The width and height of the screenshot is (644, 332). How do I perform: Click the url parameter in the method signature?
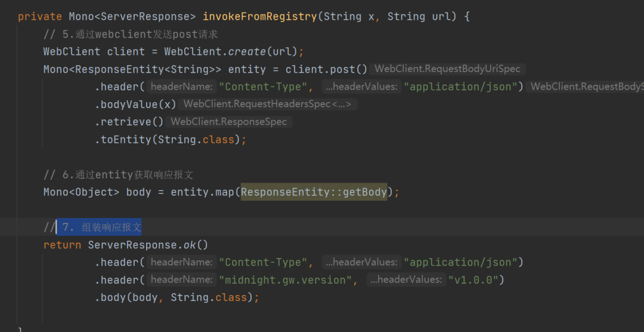pyautogui.click(x=442, y=17)
